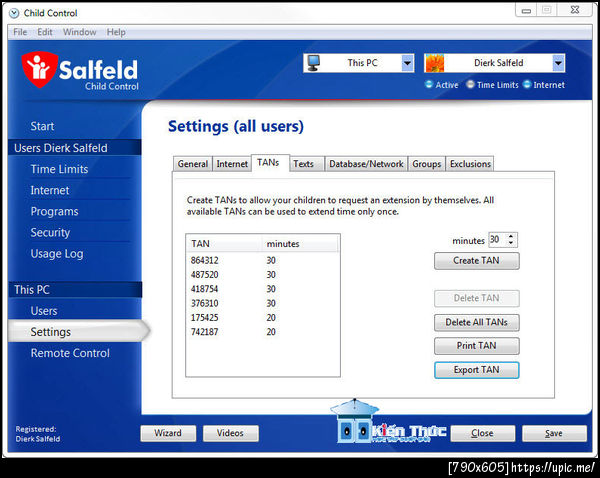The width and height of the screenshot is (600, 478).
Task: Open the Dierk Salfeld user dropdown arrow
Action: [558, 63]
